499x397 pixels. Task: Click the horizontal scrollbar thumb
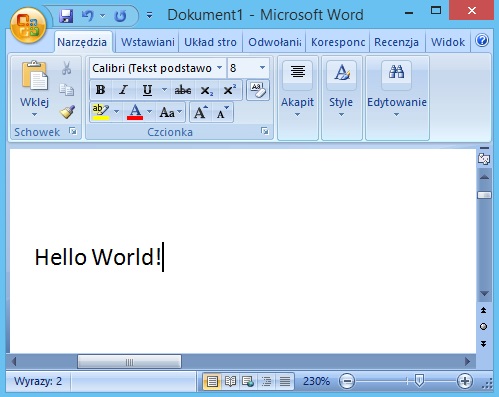tap(129, 362)
